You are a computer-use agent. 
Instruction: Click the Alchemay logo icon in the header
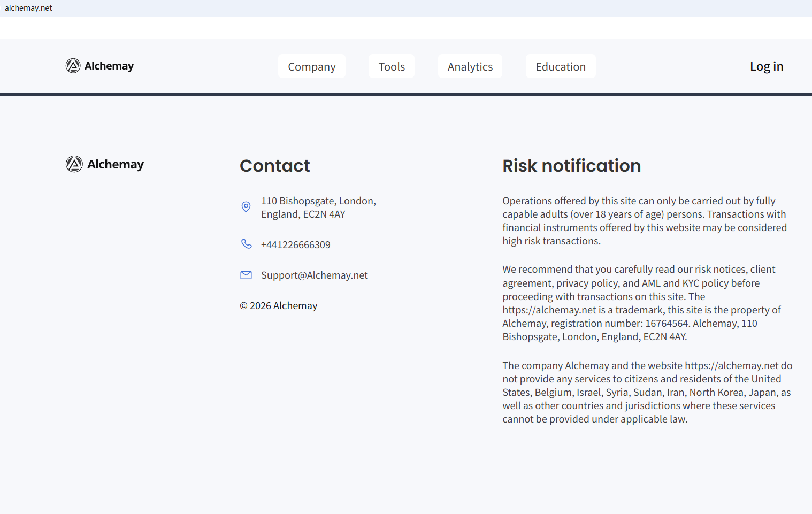73,66
